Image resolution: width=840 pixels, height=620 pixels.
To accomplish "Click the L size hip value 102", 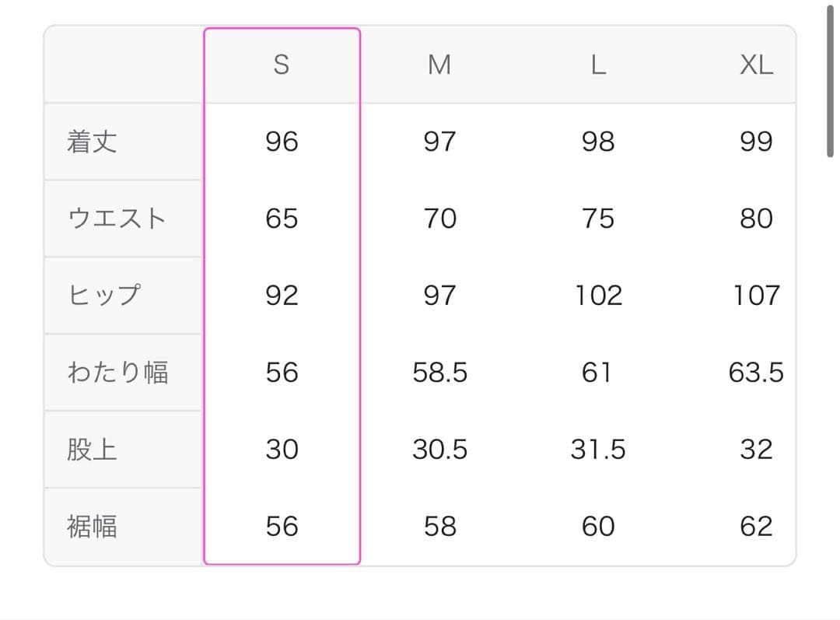I will (x=597, y=296).
